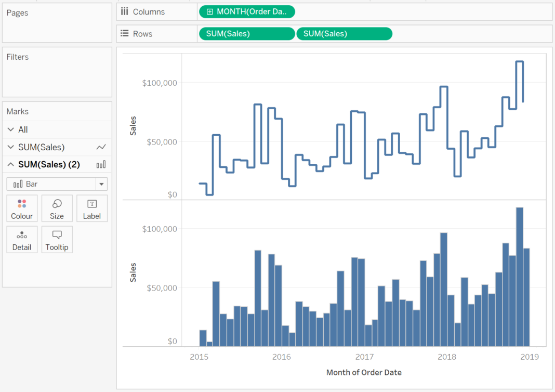
Task: Click the 2016 axis label
Action: pyautogui.click(x=281, y=357)
